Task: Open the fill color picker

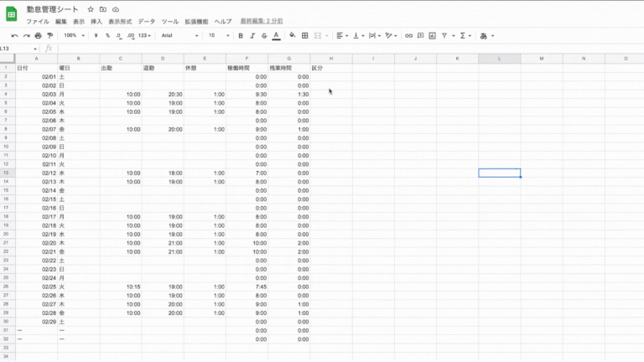Action: coord(292,36)
